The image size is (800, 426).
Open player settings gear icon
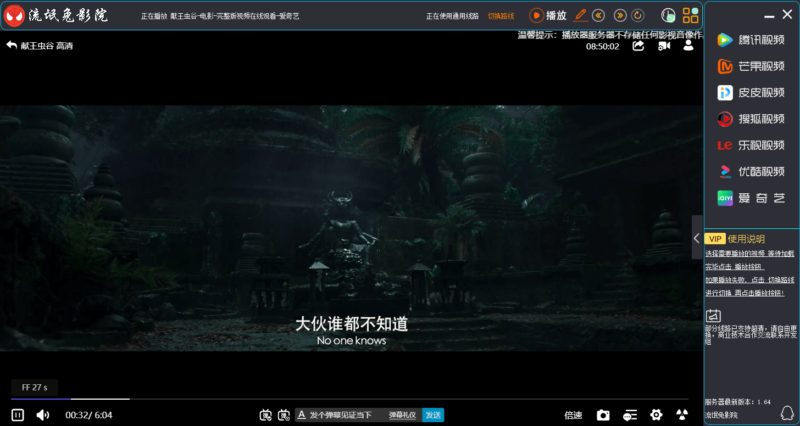(656, 415)
